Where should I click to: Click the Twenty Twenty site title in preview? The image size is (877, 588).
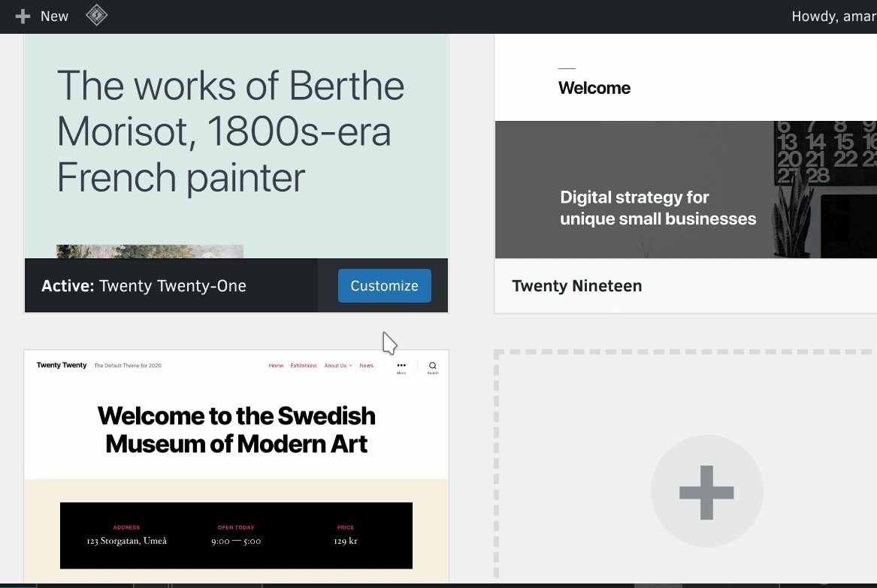pos(62,365)
